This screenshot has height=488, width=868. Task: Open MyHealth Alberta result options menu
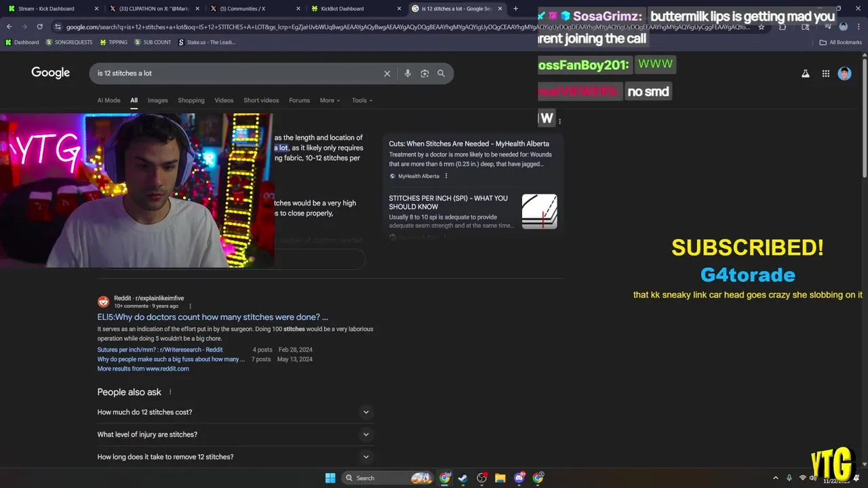(x=446, y=176)
